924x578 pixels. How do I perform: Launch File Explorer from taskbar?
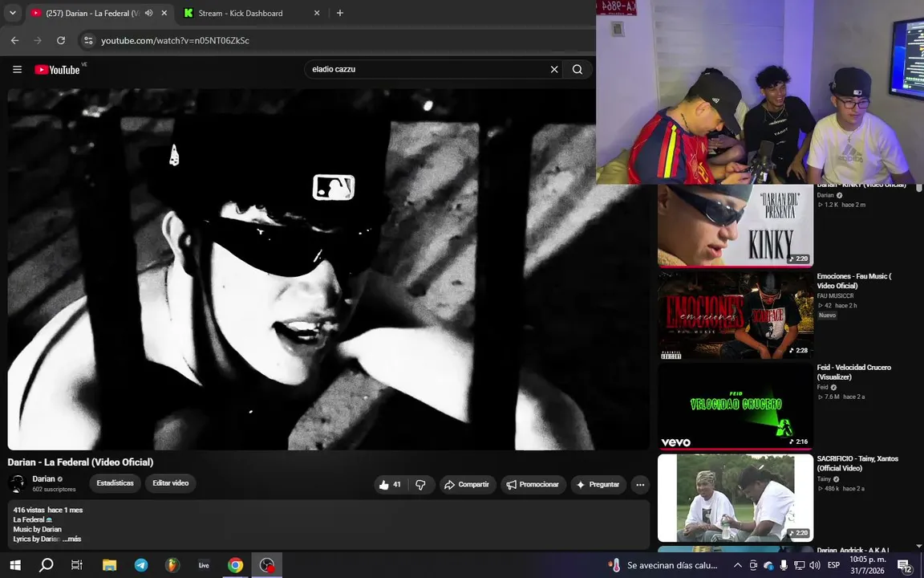[x=110, y=565]
